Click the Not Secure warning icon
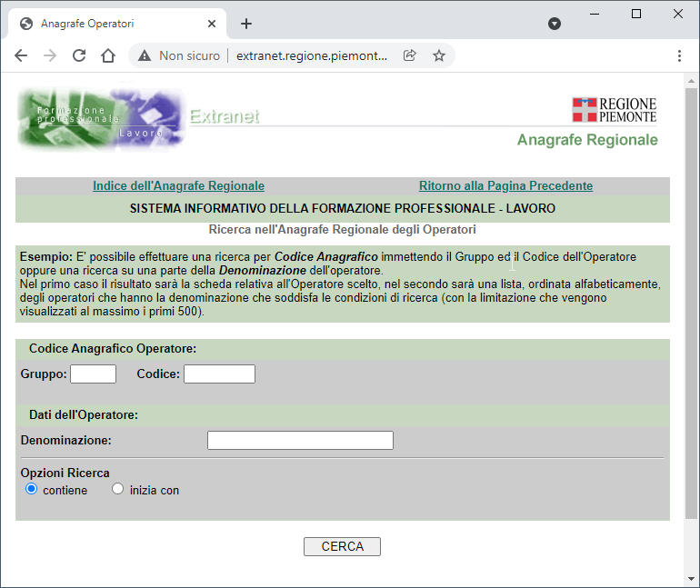Viewport: 700px width, 588px height. tap(145, 55)
